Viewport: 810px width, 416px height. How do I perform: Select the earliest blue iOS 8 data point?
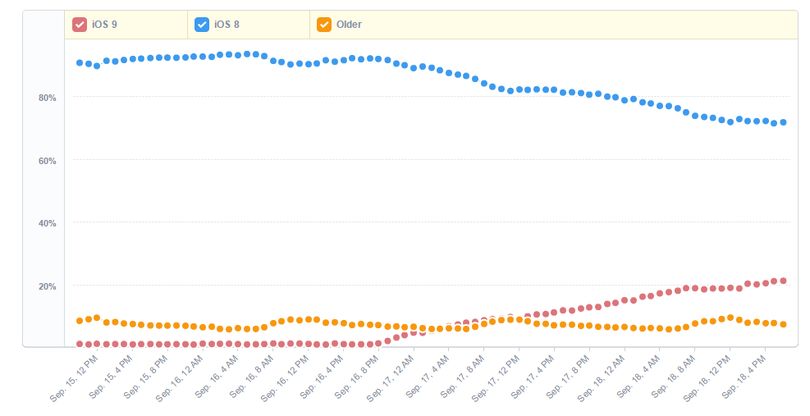pos(80,63)
